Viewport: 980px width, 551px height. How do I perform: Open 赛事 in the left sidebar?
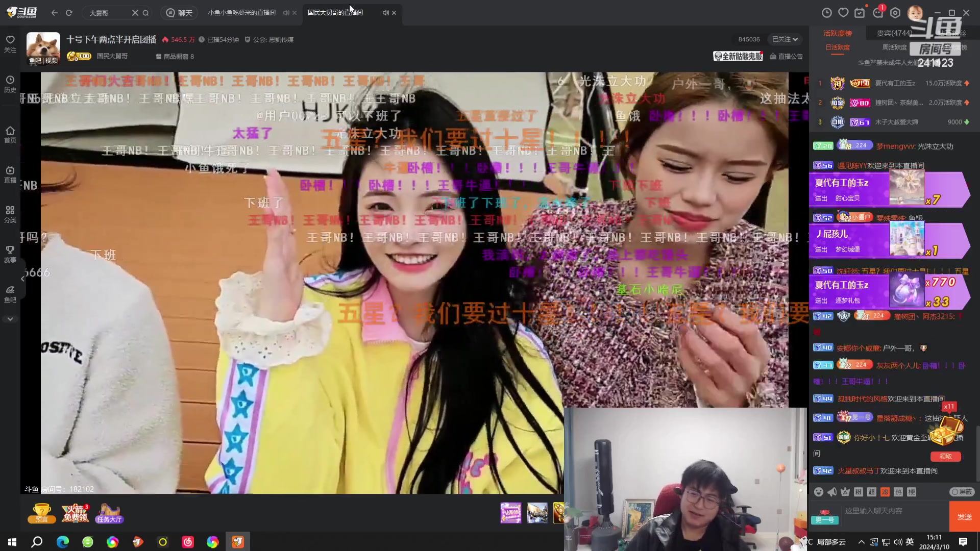click(x=10, y=254)
